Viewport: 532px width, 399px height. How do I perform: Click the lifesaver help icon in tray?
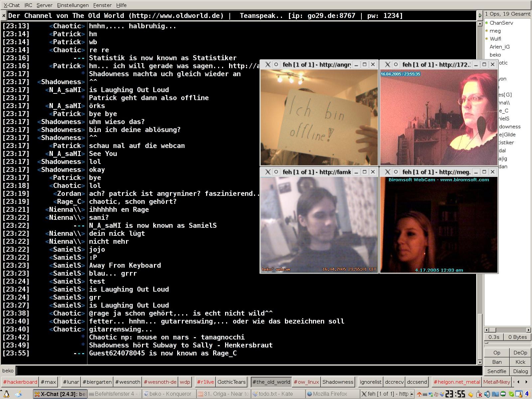[436, 394]
